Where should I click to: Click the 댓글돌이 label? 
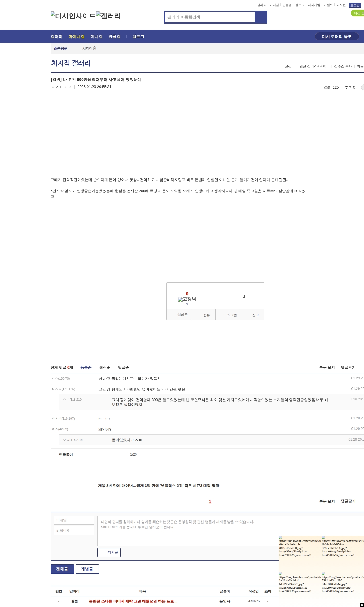(x=66, y=455)
